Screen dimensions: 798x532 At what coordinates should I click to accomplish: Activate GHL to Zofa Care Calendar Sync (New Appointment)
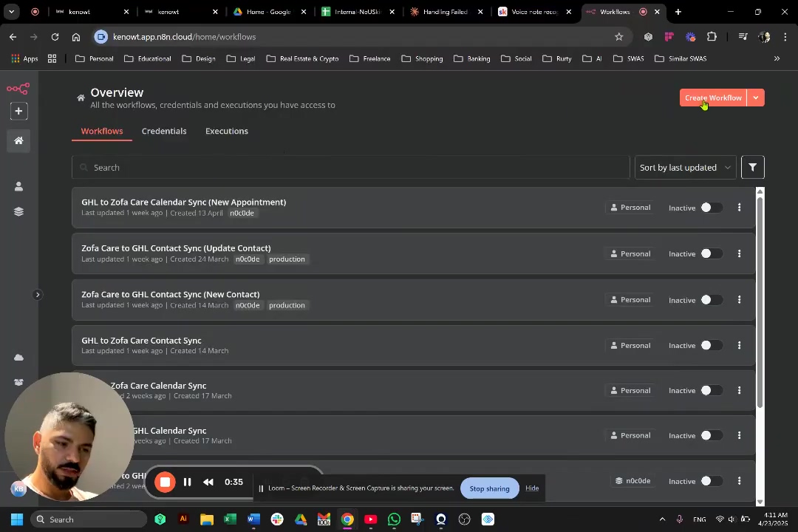(710, 208)
